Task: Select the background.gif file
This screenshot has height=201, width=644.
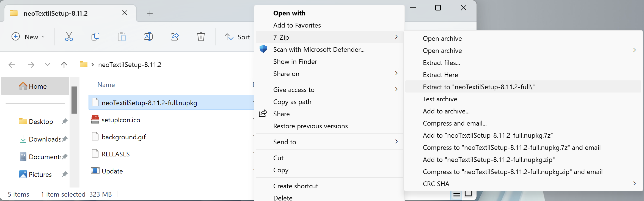Action: pos(124,137)
